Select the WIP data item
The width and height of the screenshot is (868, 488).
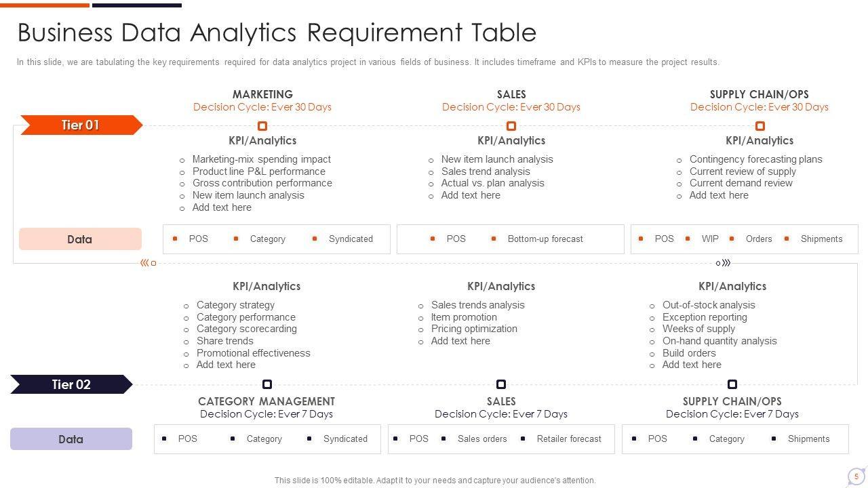click(710, 239)
